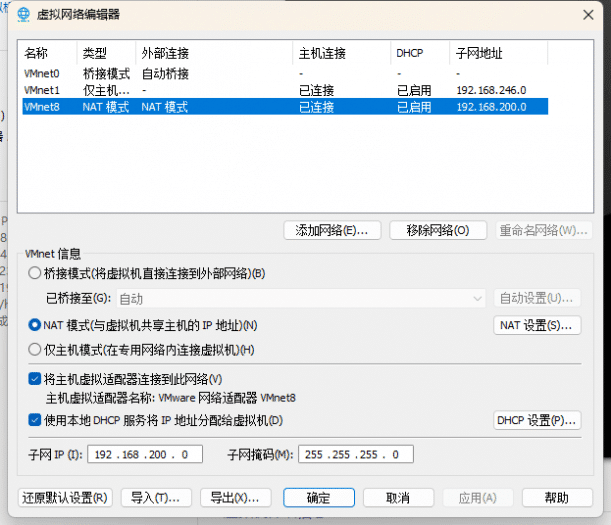Click the Virtual Network Editor title bar icon
Image resolution: width=611 pixels, height=525 pixels.
click(x=23, y=13)
